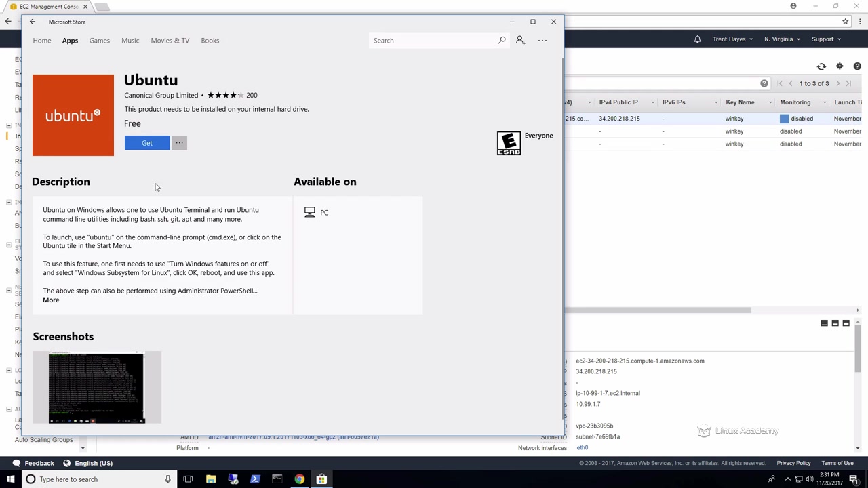
Task: Go to previous page of EC2 instances
Action: click(791, 83)
